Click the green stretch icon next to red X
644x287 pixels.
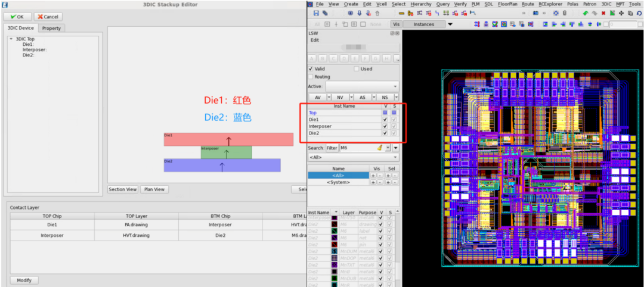coord(612,13)
